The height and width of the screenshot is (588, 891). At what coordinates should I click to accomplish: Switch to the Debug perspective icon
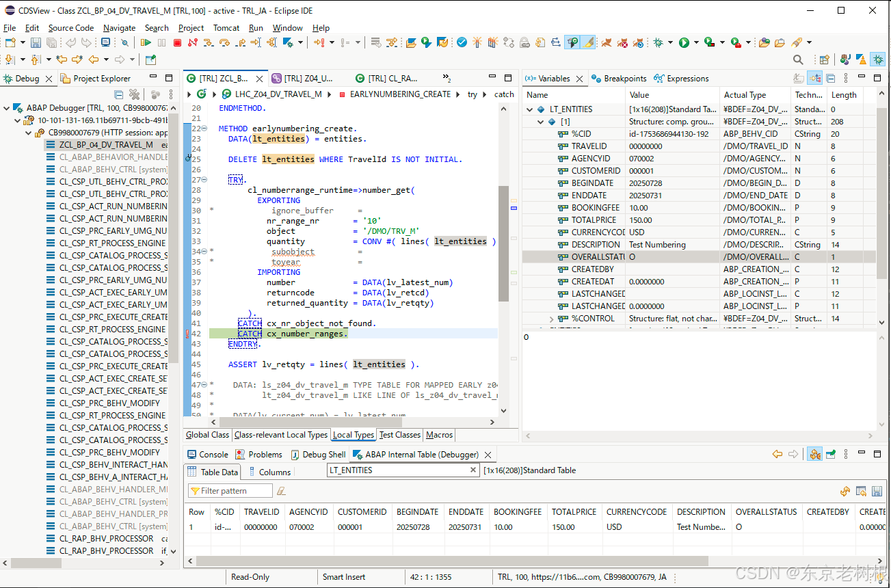point(877,60)
